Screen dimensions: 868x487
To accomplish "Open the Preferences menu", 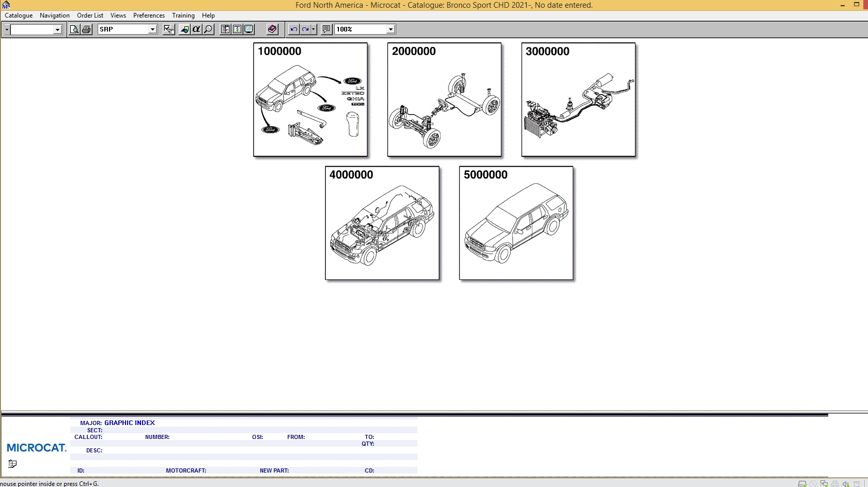I will pos(149,15).
